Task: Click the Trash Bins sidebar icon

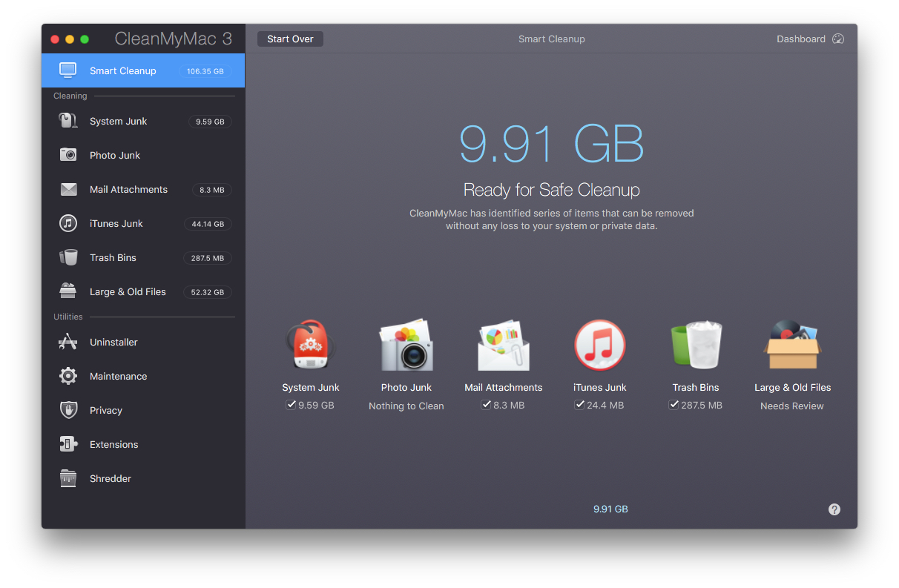Action: [x=68, y=257]
